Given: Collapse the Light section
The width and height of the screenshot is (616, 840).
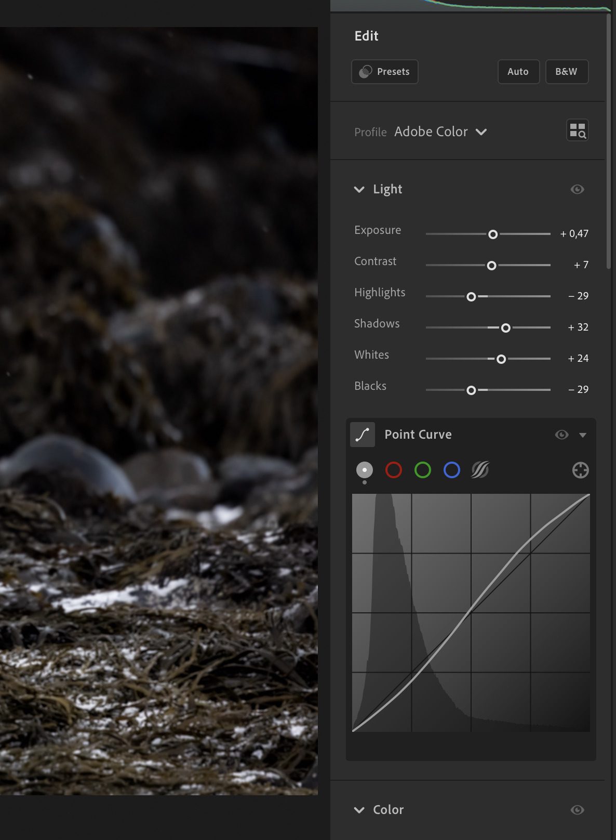Looking at the screenshot, I should [x=359, y=189].
